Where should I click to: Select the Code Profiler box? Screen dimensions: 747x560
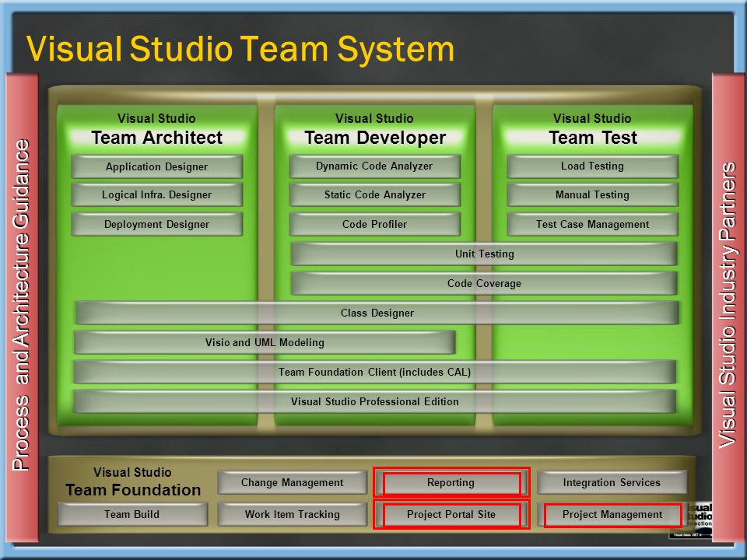[374, 224]
